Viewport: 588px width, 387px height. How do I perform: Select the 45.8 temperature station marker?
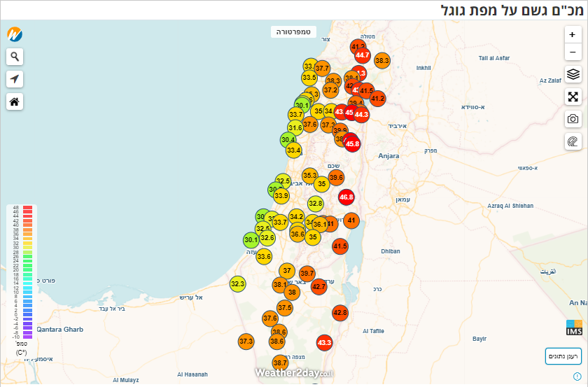coord(352,143)
